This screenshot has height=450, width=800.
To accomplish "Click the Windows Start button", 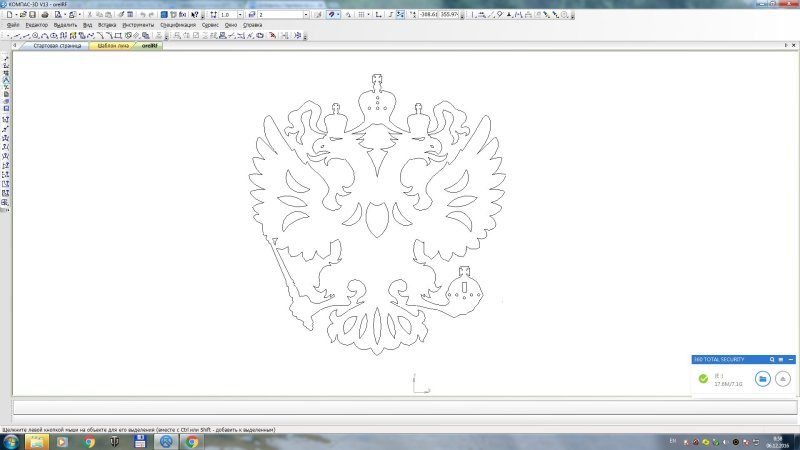I will point(10,441).
